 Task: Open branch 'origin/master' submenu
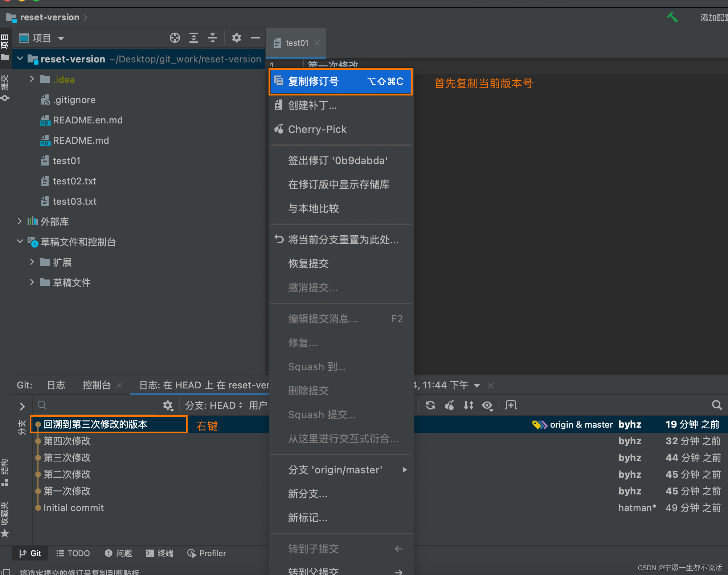tap(341, 470)
